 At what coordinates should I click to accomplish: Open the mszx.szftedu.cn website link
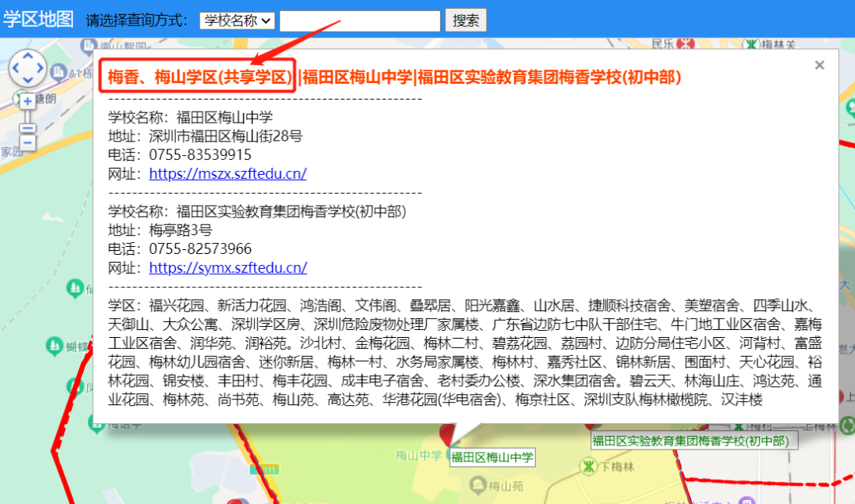228,174
